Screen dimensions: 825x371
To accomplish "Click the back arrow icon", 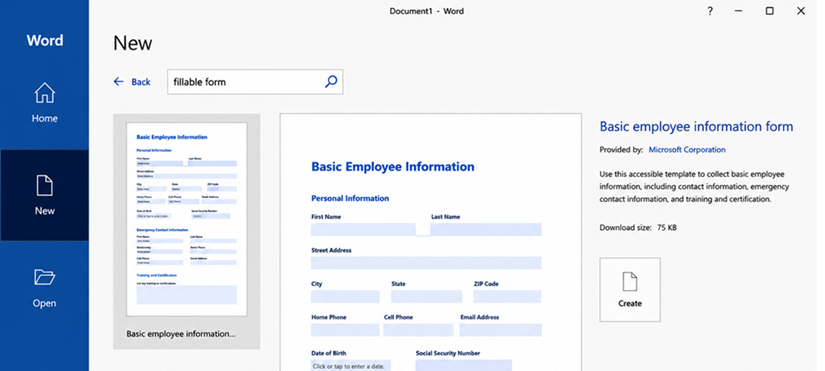I will pos(118,82).
